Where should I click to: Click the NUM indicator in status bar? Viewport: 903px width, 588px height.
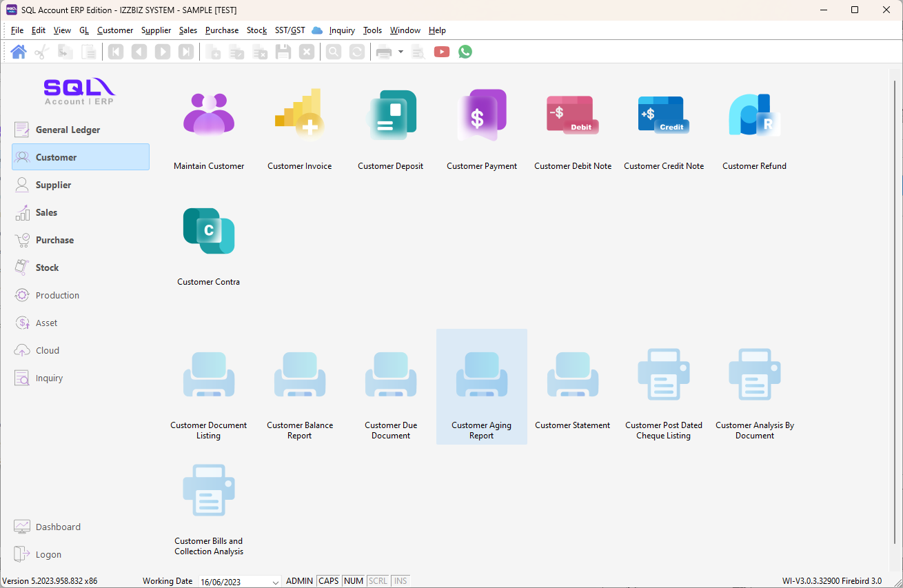[x=354, y=581]
